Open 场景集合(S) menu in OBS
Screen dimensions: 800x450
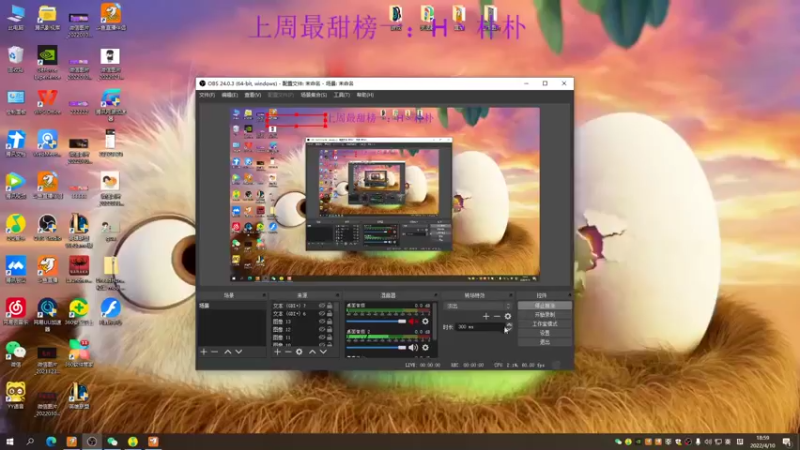pyautogui.click(x=313, y=95)
